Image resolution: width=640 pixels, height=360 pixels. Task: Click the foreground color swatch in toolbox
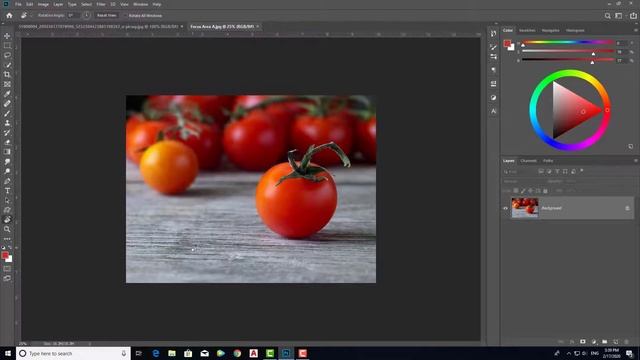point(5,256)
